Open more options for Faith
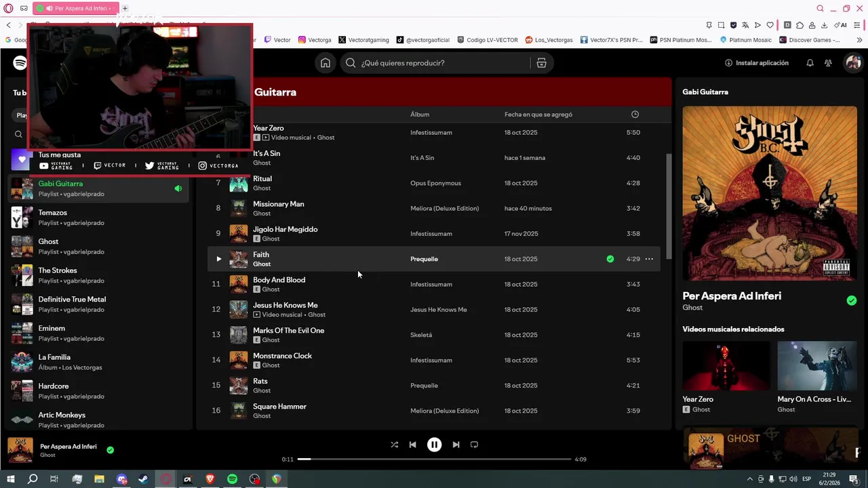Screen dimensions: 868x488 coord(649,259)
